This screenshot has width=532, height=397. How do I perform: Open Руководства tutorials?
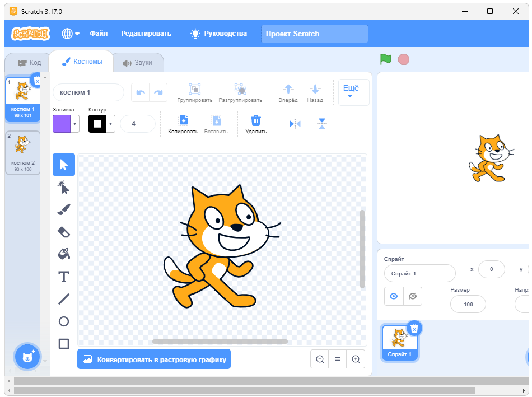tap(219, 34)
